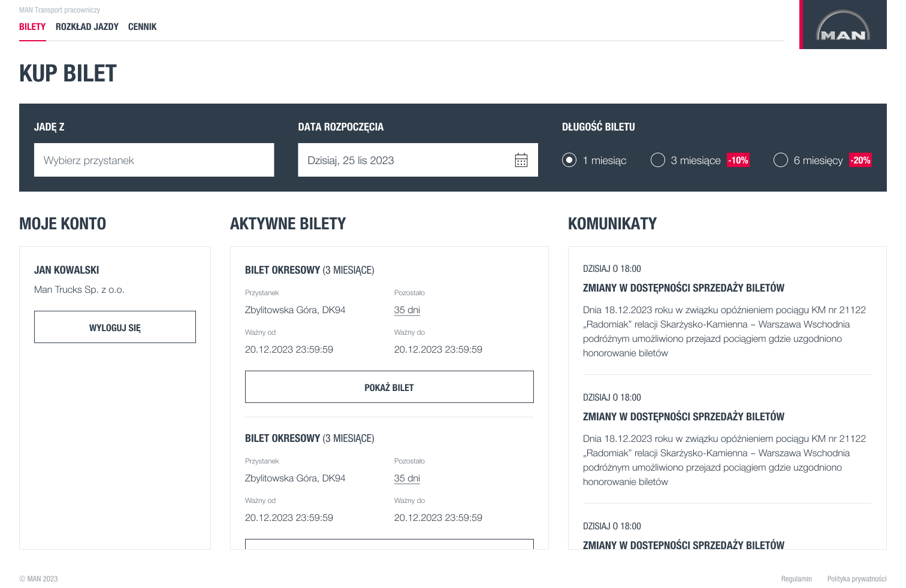The width and height of the screenshot is (906, 588).
Task: Click first ticket's Ważny do date value
Action: 438,350
